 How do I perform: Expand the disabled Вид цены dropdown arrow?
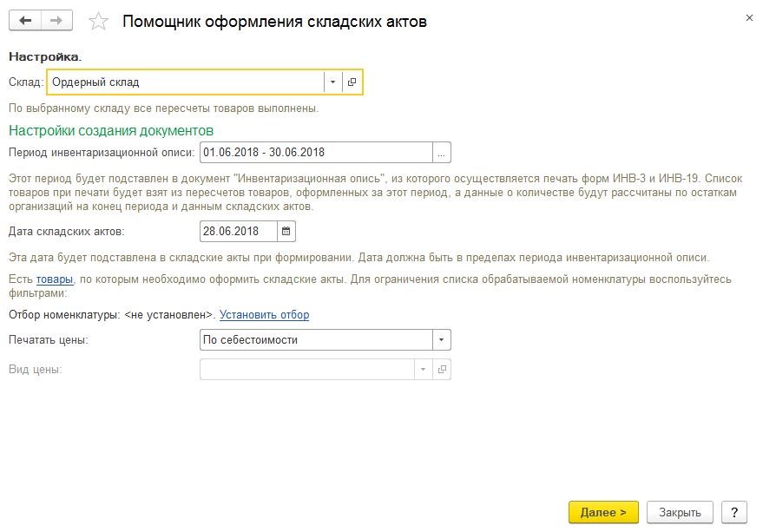[423, 370]
